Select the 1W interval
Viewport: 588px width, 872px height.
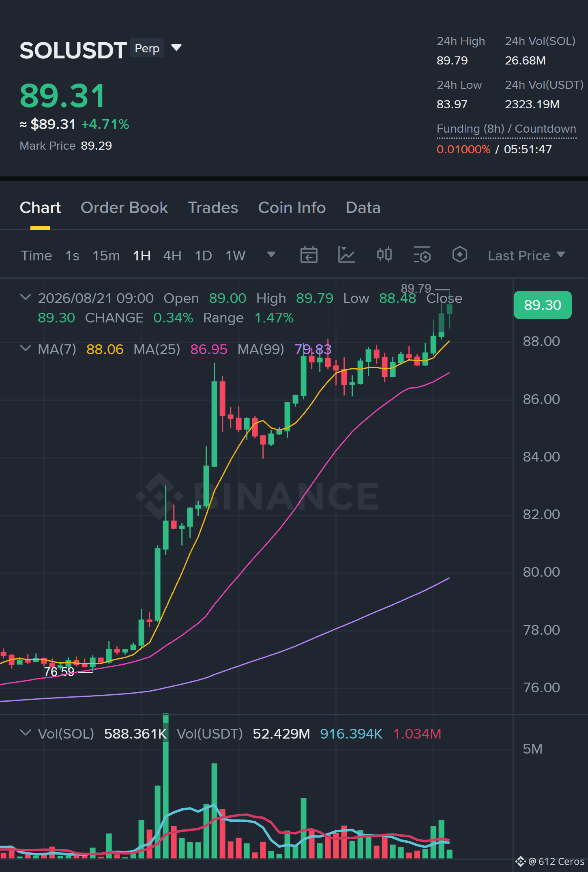tap(235, 256)
